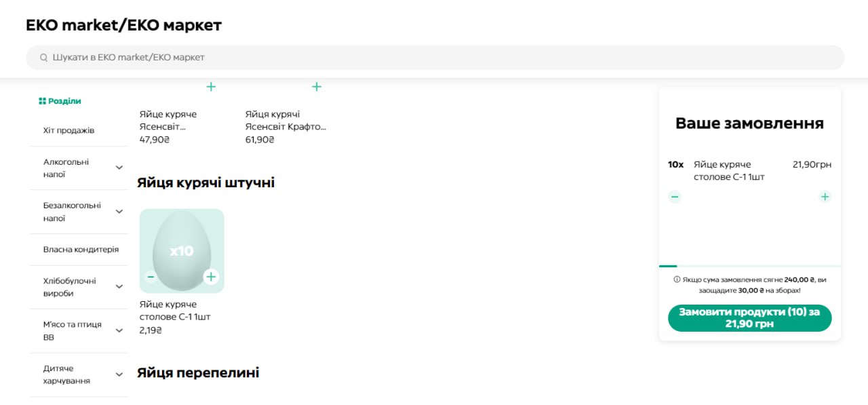Expand М'ясо та птиця ВВ category
Viewport: 868px width, 405px height.
click(x=119, y=330)
